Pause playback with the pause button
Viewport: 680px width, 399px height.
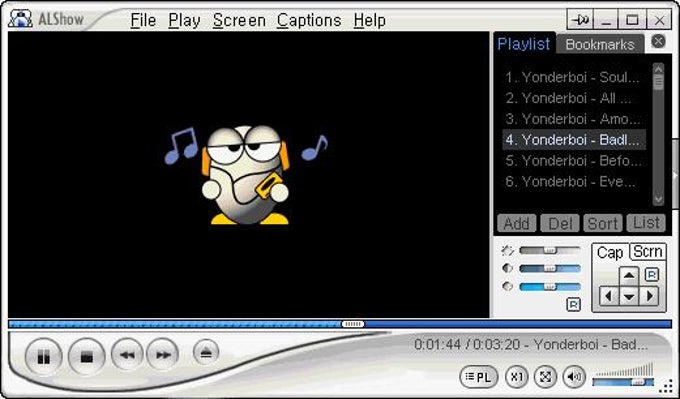43,357
